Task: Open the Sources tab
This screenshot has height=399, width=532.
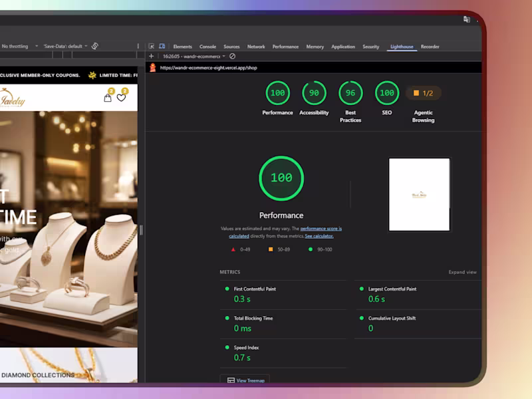Action: [231, 47]
